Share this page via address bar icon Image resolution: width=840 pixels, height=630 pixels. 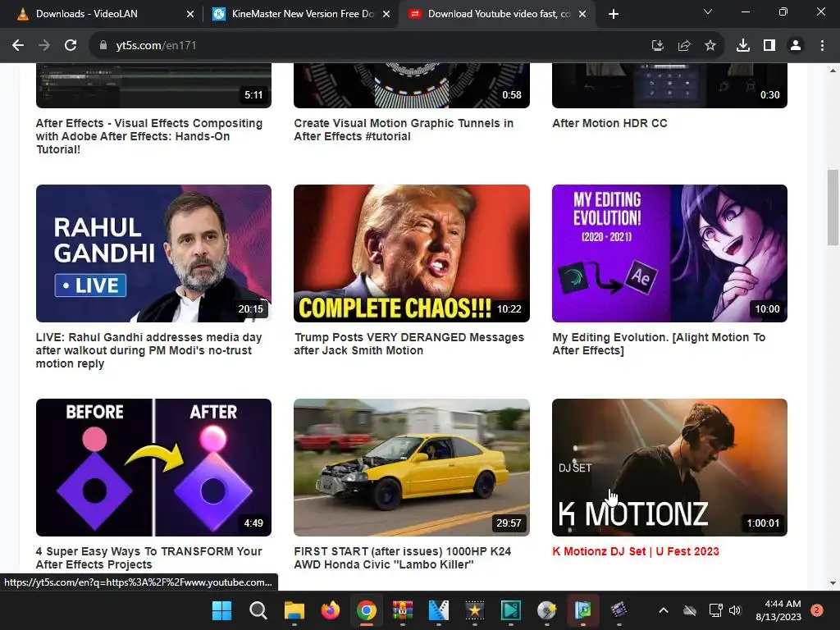pos(684,46)
